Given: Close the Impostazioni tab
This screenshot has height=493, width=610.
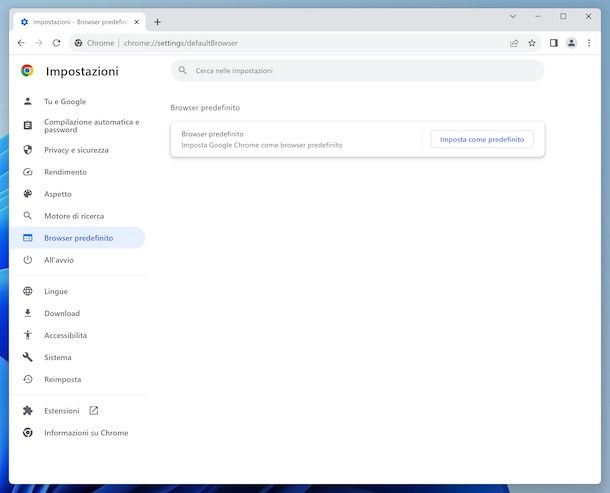Looking at the screenshot, I should [137, 22].
